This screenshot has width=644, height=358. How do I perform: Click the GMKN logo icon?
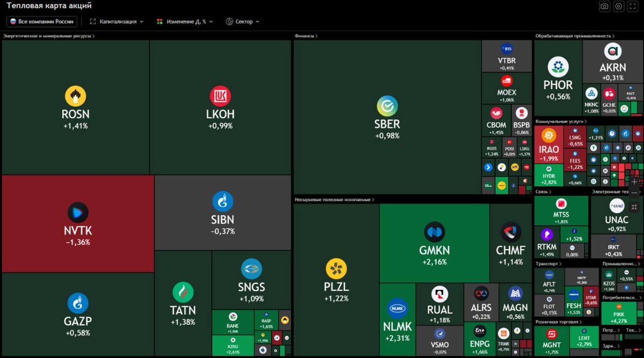(x=435, y=232)
